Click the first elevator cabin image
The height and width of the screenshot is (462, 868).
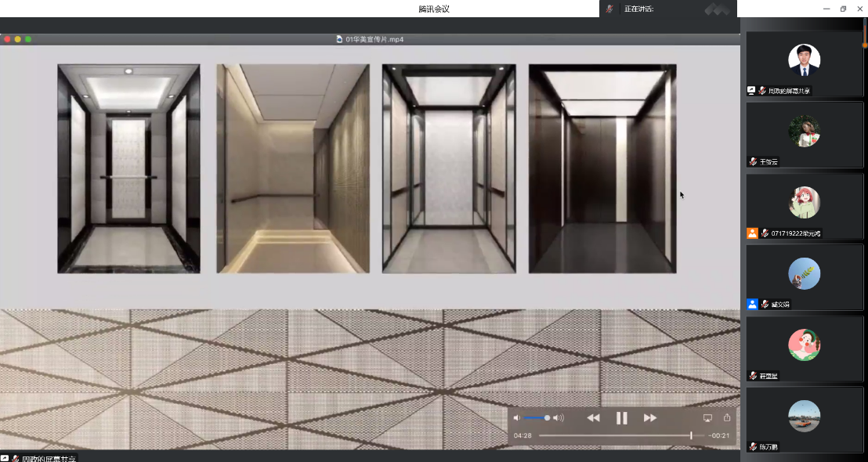pyautogui.click(x=128, y=168)
